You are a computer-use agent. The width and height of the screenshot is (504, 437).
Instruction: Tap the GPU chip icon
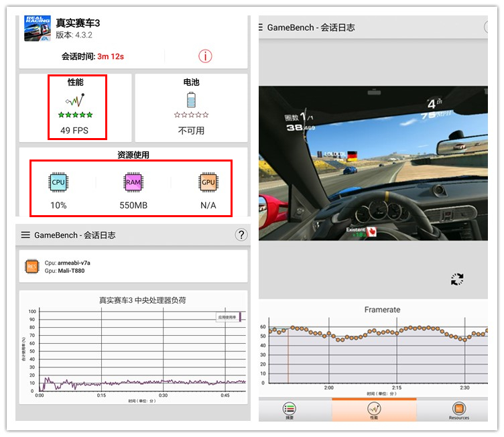click(208, 182)
